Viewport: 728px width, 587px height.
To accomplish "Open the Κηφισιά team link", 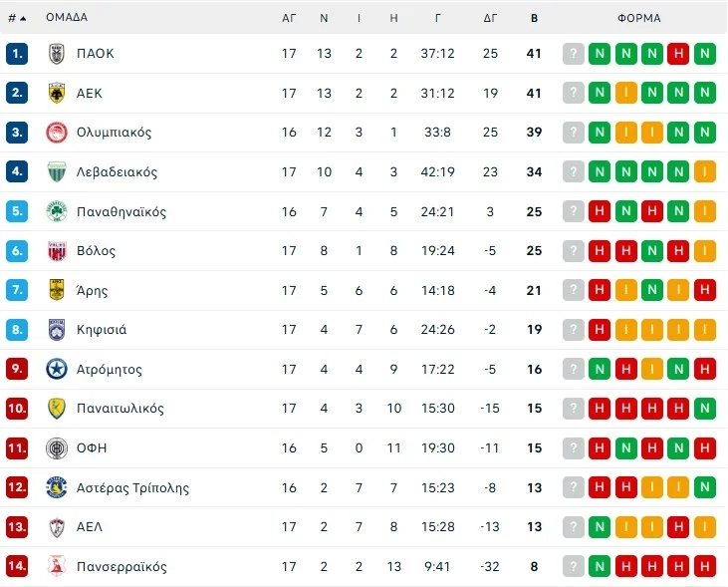I will click(x=102, y=330).
